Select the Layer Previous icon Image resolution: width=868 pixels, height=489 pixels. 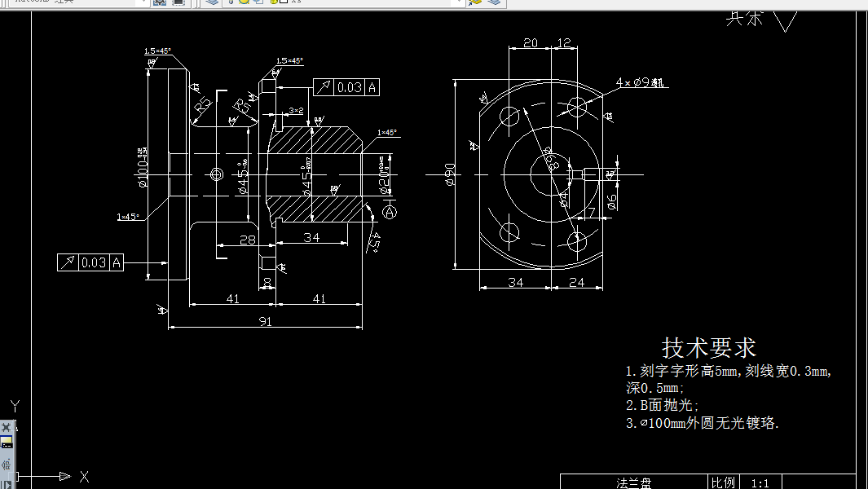(x=493, y=4)
